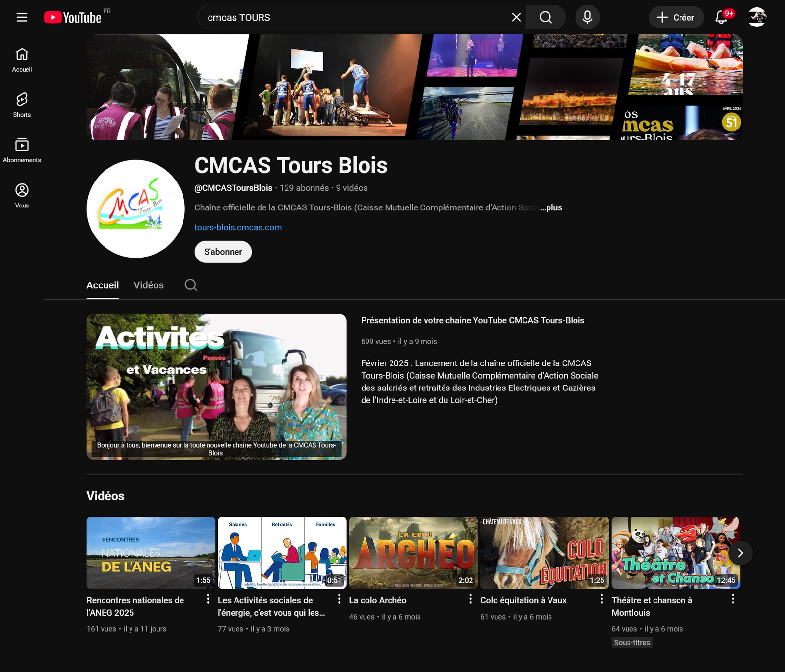Open notifications bell
The image size is (785, 672).
[x=721, y=17]
